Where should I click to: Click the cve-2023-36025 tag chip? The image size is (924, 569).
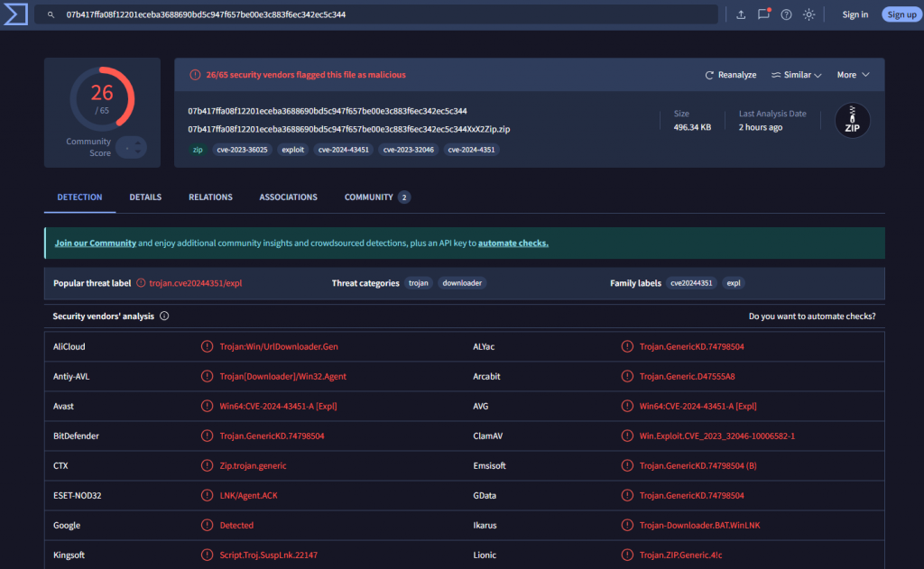click(242, 150)
